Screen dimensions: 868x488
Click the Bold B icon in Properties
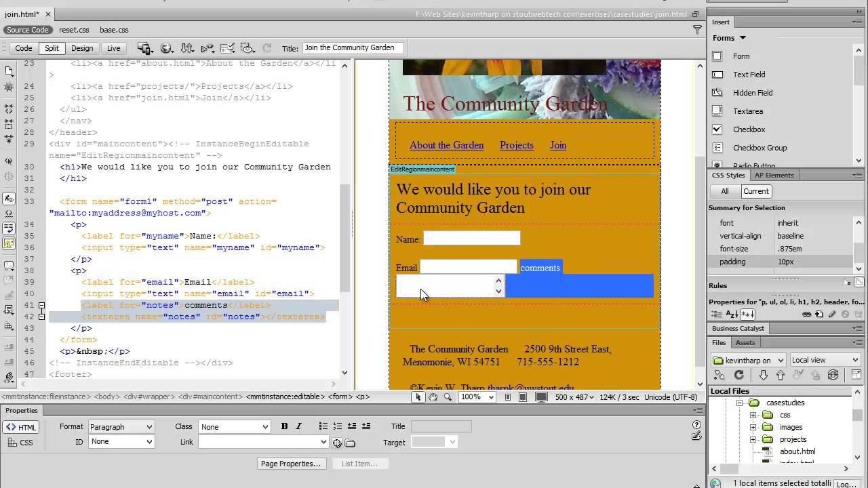285,426
